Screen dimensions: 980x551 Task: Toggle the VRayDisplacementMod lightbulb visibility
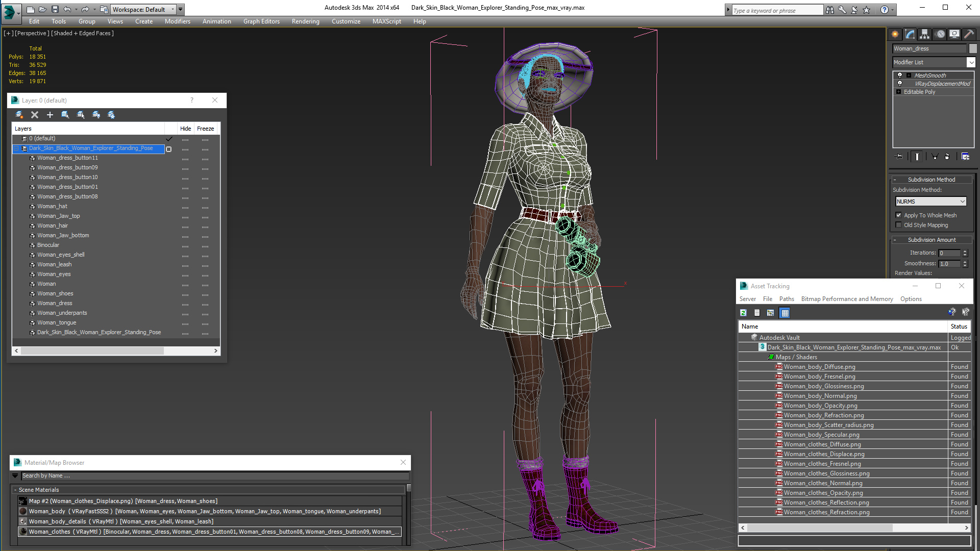900,83
